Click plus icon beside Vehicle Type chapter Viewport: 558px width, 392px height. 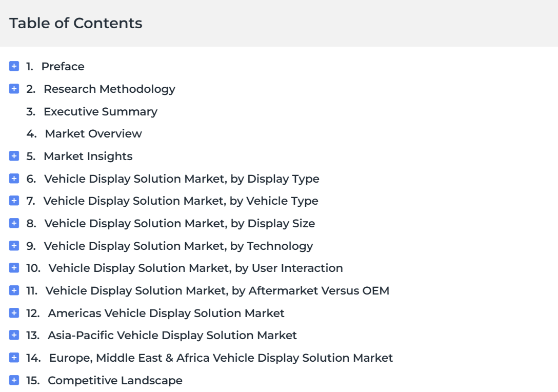[14, 201]
